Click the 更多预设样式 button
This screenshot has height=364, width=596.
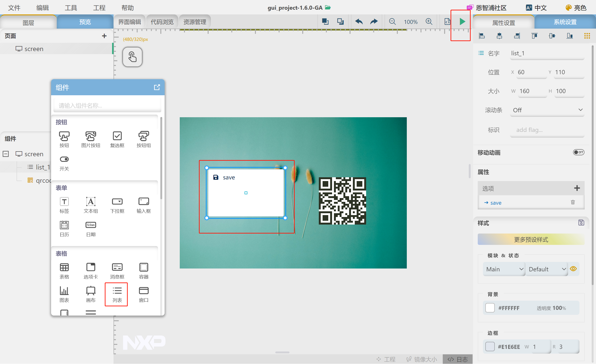[x=531, y=239]
